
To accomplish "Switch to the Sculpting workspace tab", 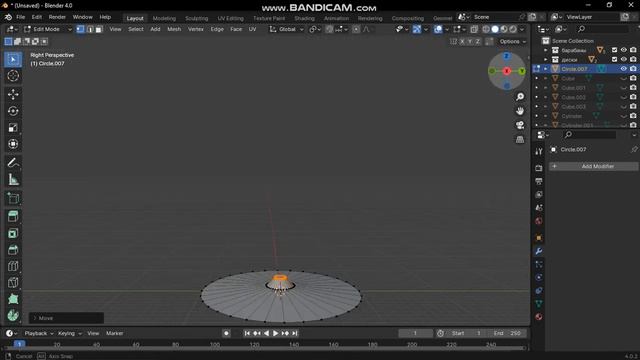I will click(x=196, y=18).
